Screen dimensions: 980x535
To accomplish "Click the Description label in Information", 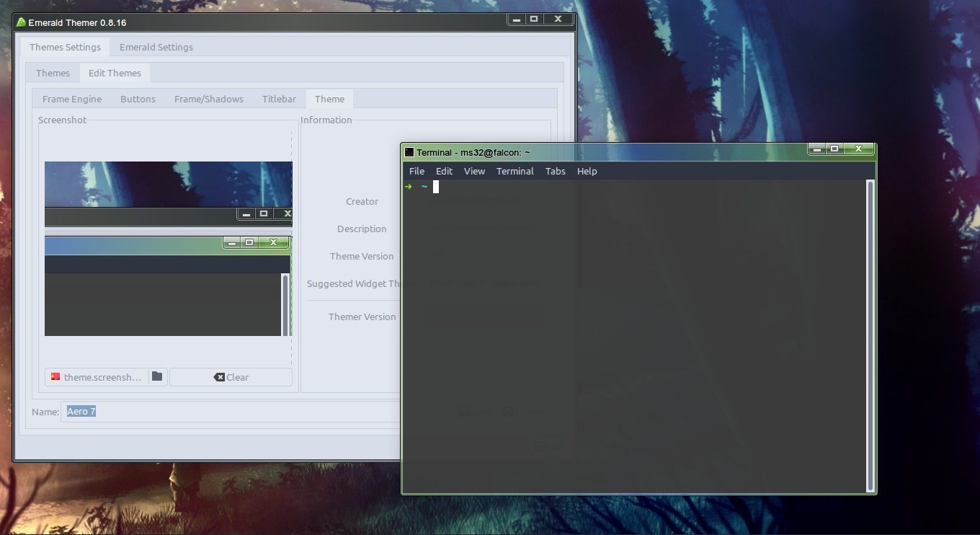I will tap(362, 229).
